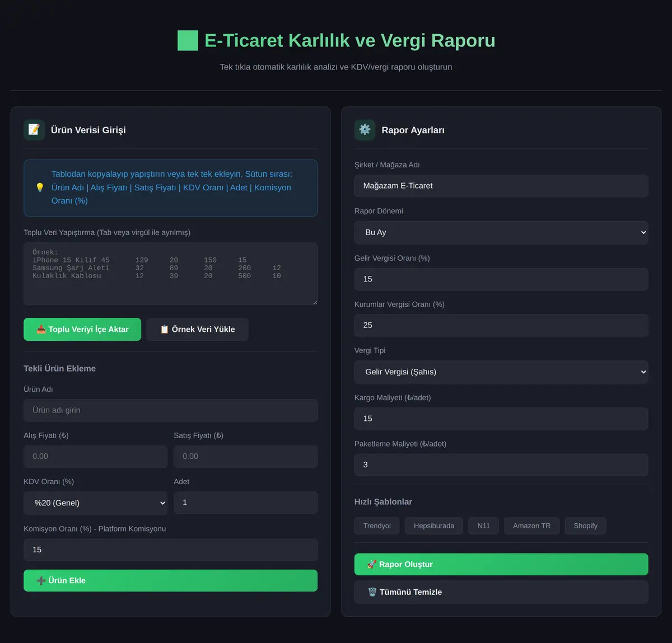This screenshot has height=643, width=672.
Task: Select the Amazon TR template
Action: click(531, 525)
